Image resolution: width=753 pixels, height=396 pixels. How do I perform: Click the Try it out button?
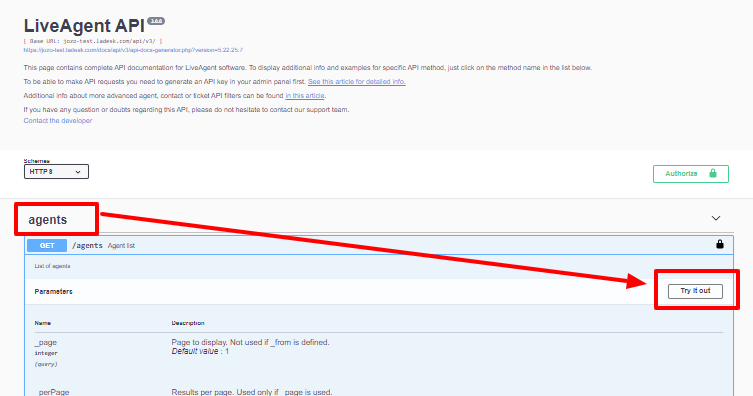pos(695,291)
